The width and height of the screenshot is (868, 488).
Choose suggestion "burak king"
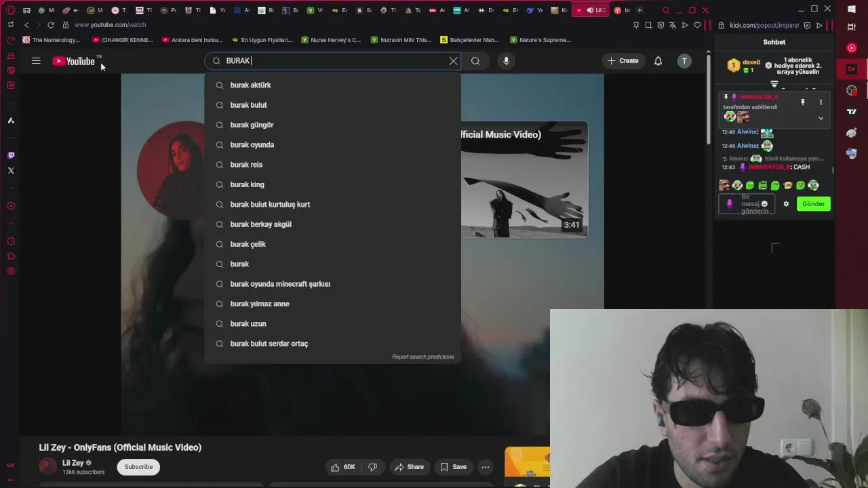pyautogui.click(x=332, y=184)
